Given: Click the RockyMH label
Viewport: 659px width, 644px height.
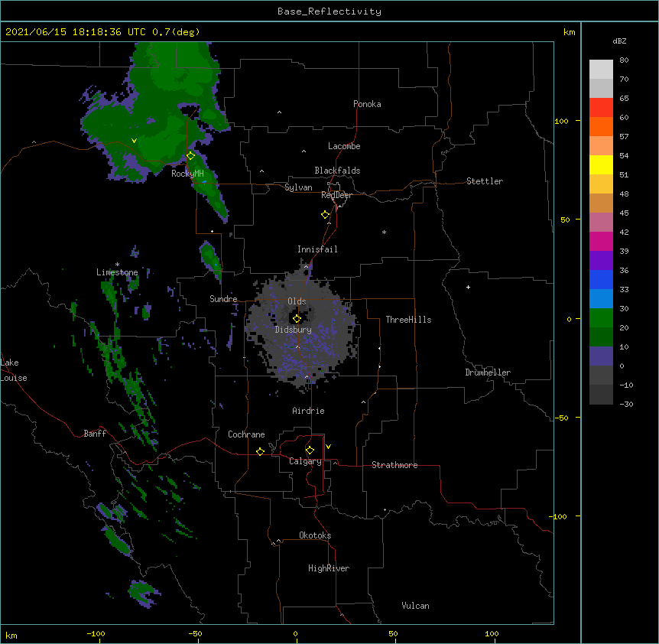Looking at the screenshot, I should (x=187, y=174).
